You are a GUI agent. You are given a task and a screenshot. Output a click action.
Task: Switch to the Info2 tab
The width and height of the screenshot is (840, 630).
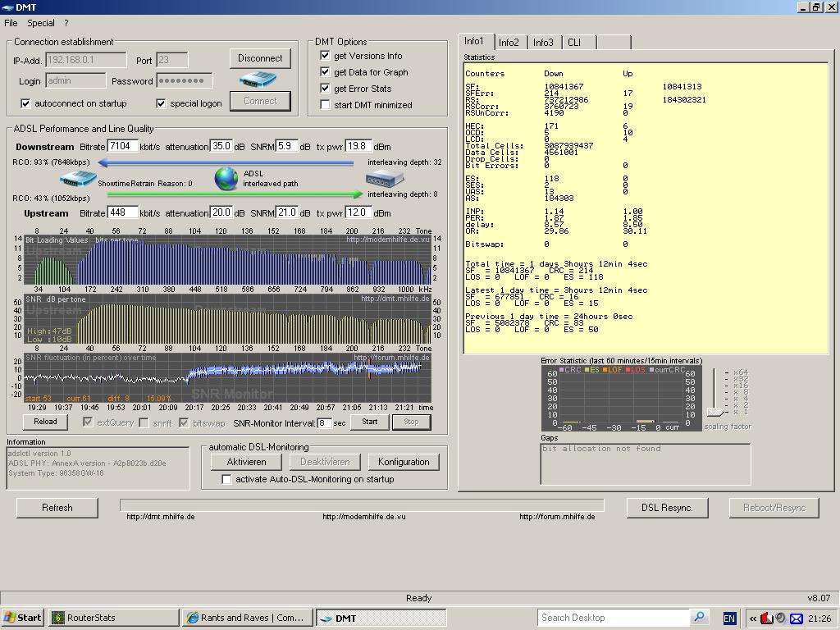click(509, 43)
